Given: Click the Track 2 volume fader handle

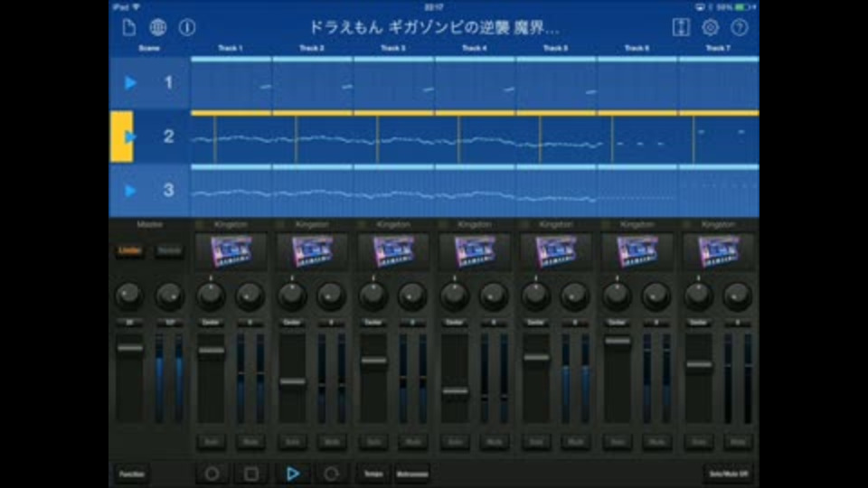Looking at the screenshot, I should point(293,381).
